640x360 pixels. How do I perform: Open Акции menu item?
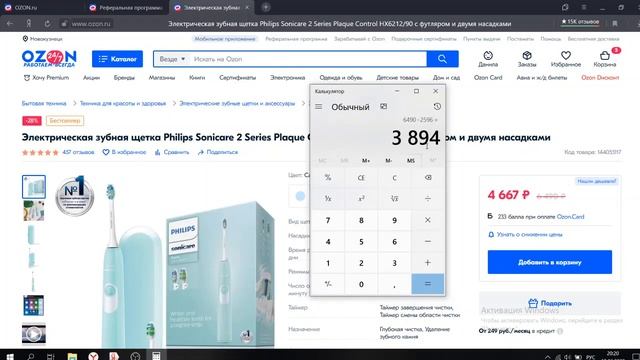[x=91, y=78]
